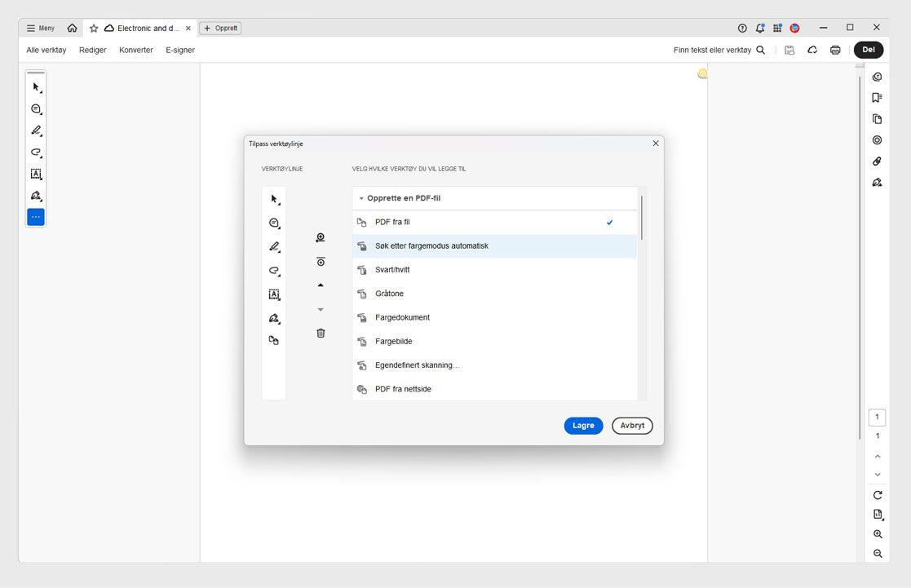Screen dimensions: 911x588
Task: Open the E-signer menu
Action: pos(180,50)
